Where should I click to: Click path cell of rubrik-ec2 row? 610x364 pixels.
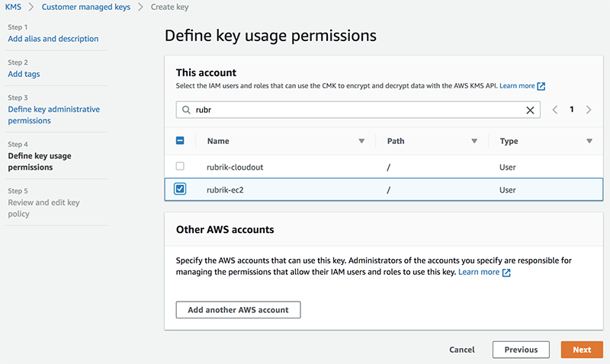point(388,190)
